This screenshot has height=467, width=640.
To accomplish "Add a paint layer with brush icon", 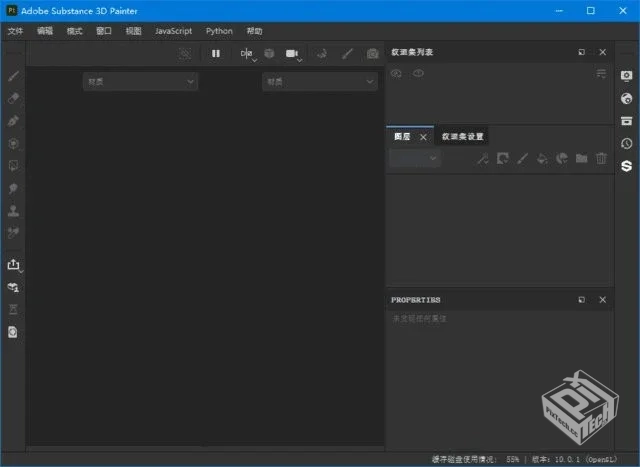I will pyautogui.click(x=522, y=158).
